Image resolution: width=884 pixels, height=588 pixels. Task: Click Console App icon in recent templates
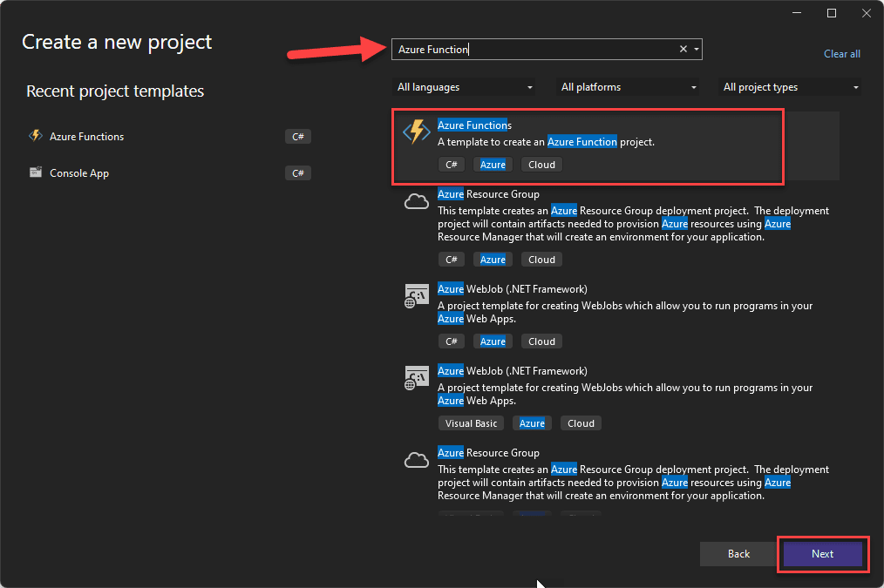pos(36,172)
